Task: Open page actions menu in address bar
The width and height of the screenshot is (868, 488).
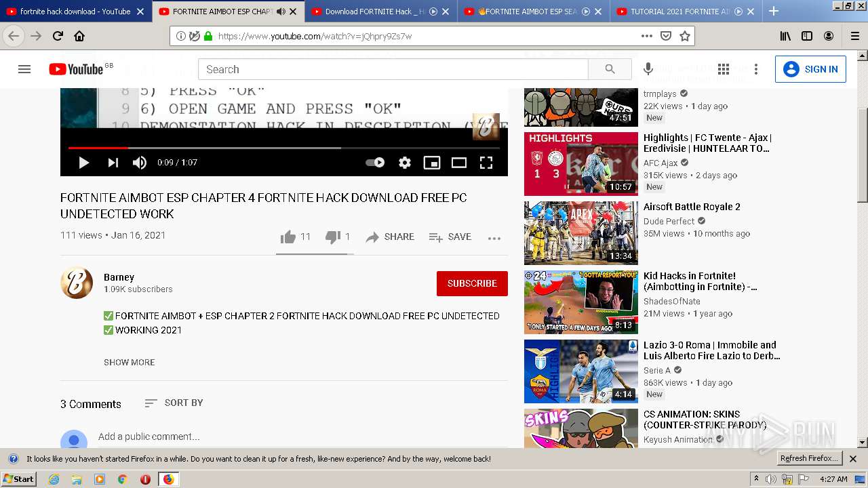Action: click(647, 36)
